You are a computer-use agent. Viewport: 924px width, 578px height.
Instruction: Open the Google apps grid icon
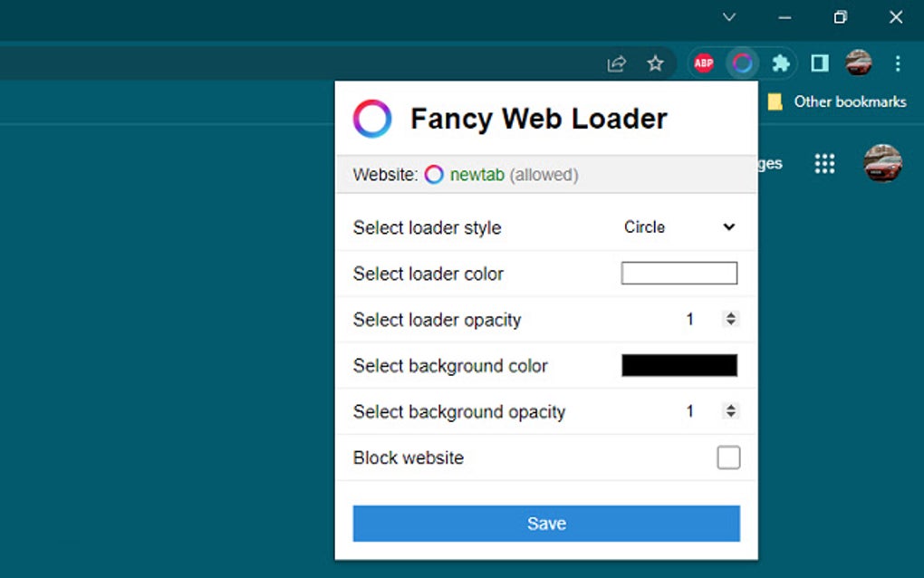click(x=824, y=163)
